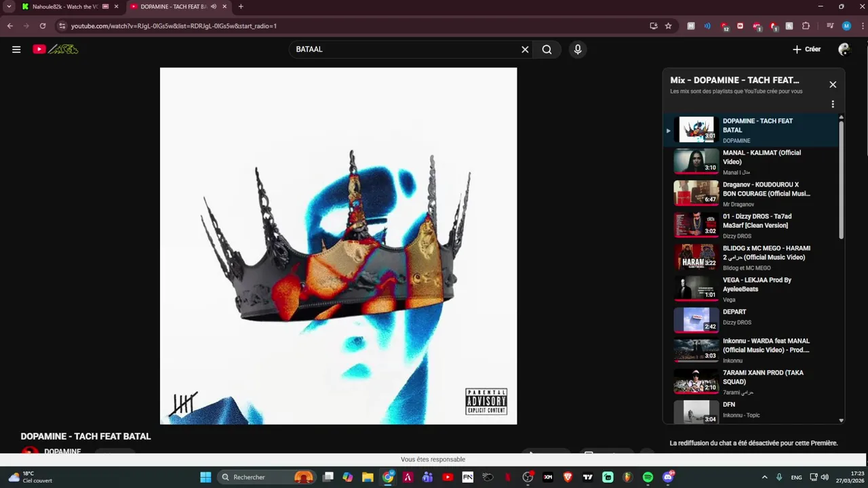Click the playlist panel scrollbar
Viewport: 868px width, 488px height.
(x=842, y=179)
